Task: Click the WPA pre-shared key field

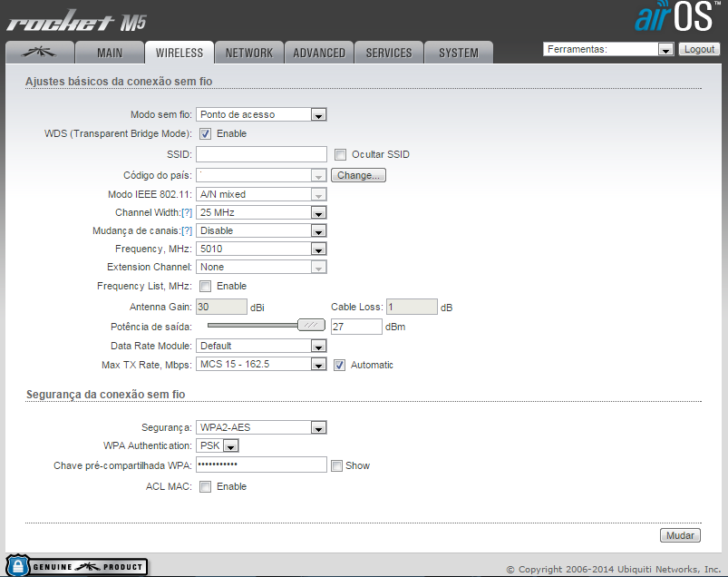Action: pos(261,465)
